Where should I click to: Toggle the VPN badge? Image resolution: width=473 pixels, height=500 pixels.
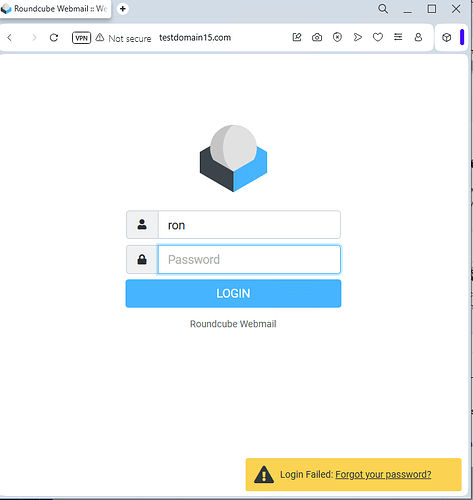pyautogui.click(x=81, y=38)
